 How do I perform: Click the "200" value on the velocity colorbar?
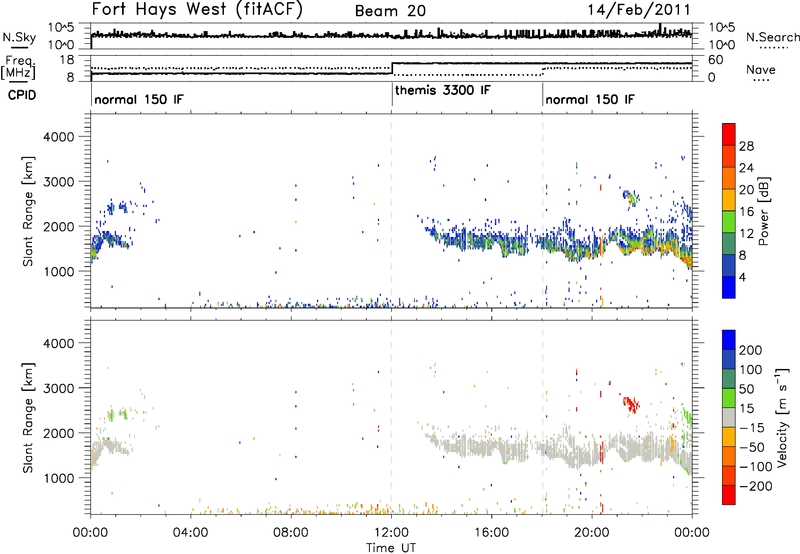tap(751, 350)
